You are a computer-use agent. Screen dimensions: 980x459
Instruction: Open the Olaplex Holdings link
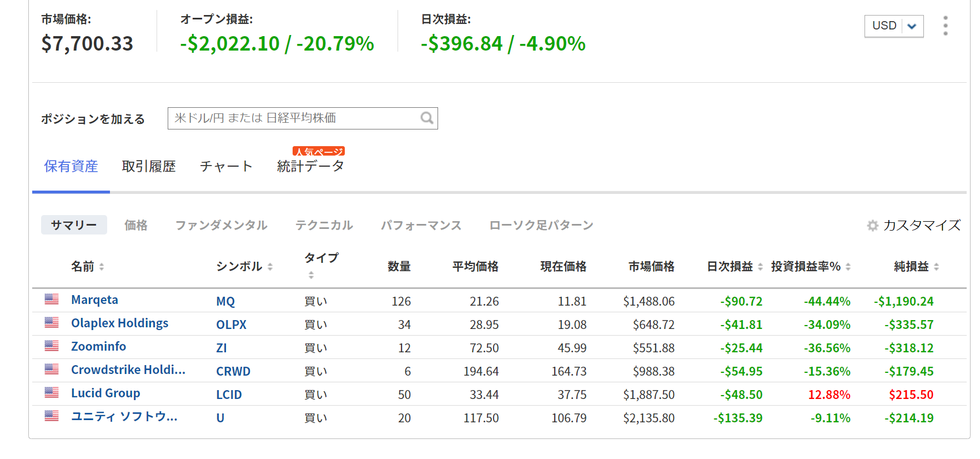click(x=119, y=323)
